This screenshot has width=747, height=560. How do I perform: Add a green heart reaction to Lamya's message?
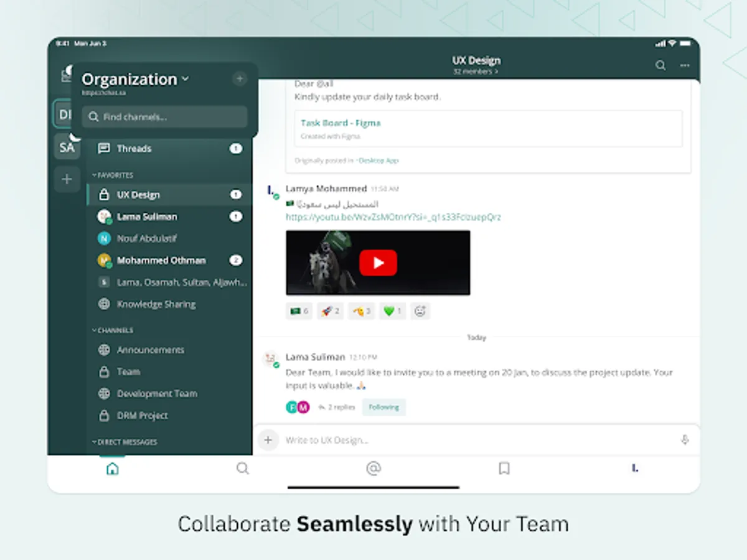392,310
